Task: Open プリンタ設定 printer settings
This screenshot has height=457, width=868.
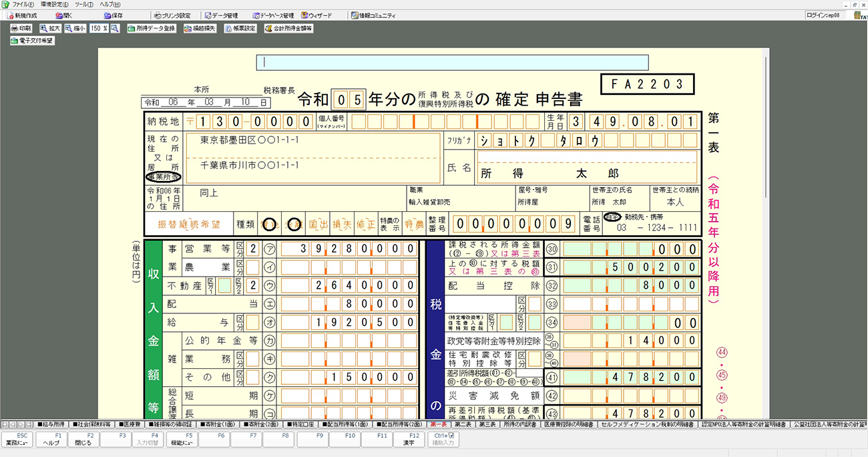Action: pyautogui.click(x=172, y=15)
